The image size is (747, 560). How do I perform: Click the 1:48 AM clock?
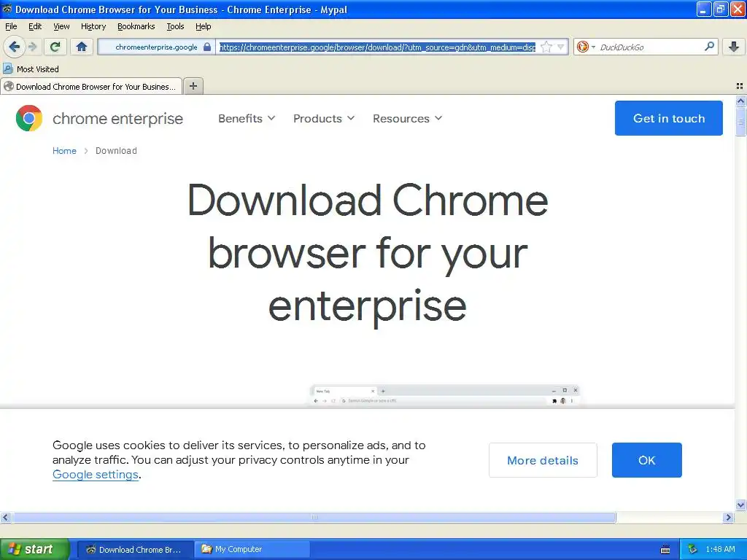click(x=720, y=550)
